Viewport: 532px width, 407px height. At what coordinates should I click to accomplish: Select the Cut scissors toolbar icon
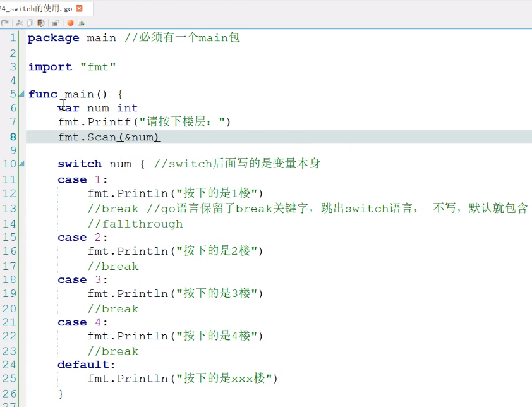pos(19,23)
